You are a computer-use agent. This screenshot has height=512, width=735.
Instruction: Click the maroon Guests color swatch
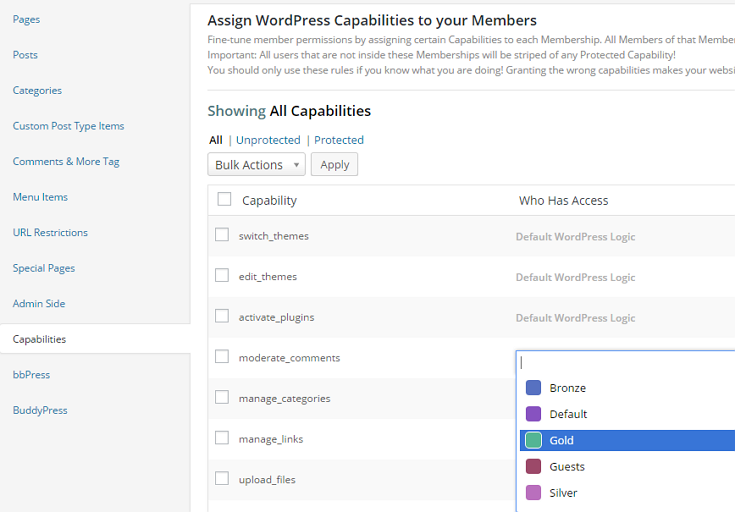(533, 467)
